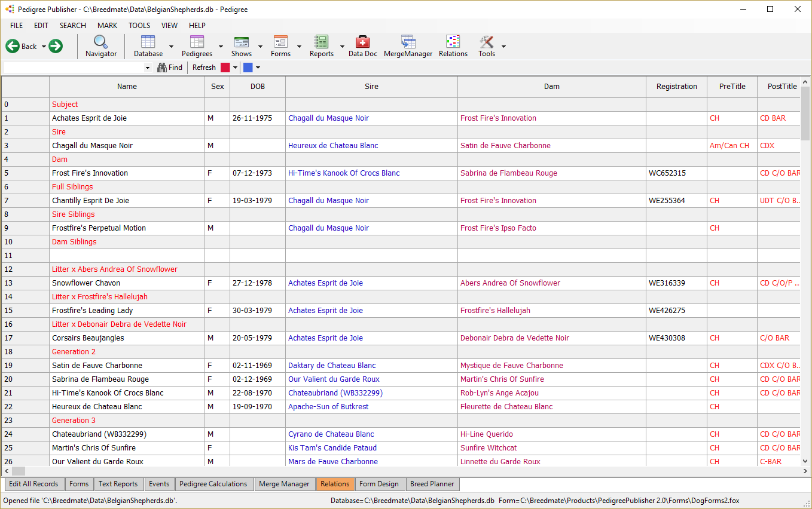Select the name Corsairs Beaujangles

click(x=88, y=338)
